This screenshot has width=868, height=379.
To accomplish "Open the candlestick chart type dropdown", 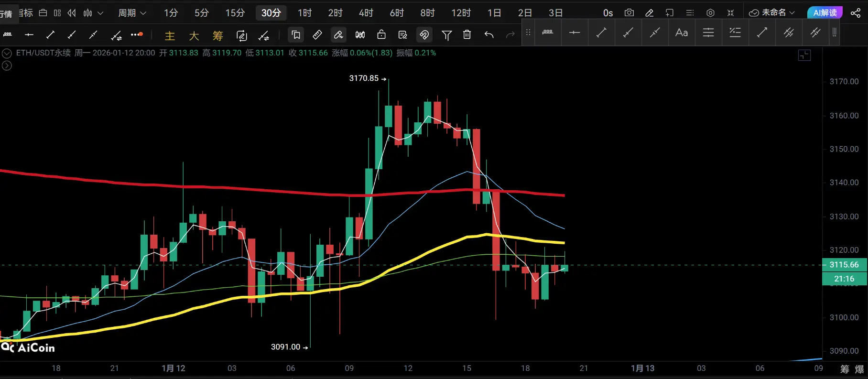I will (x=93, y=13).
